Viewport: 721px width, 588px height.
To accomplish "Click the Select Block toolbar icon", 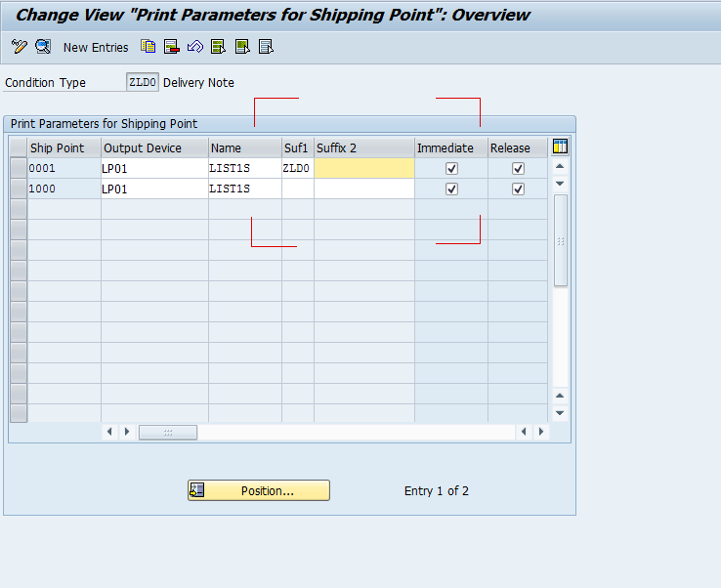I will point(242,47).
